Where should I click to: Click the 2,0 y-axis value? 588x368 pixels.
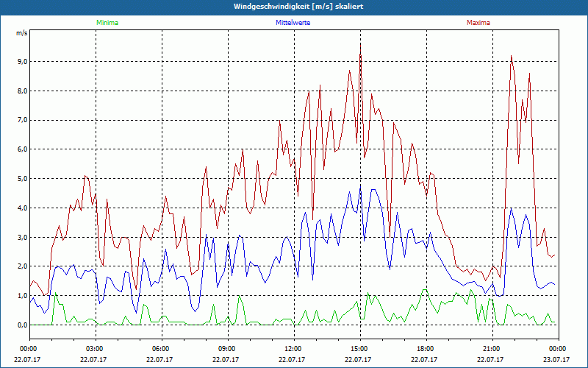point(22,266)
